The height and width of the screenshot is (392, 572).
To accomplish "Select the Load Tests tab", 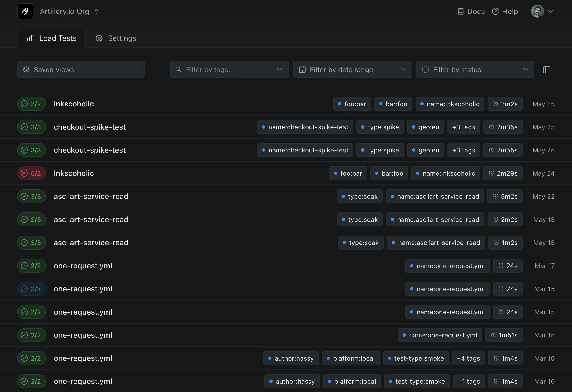I will [52, 38].
